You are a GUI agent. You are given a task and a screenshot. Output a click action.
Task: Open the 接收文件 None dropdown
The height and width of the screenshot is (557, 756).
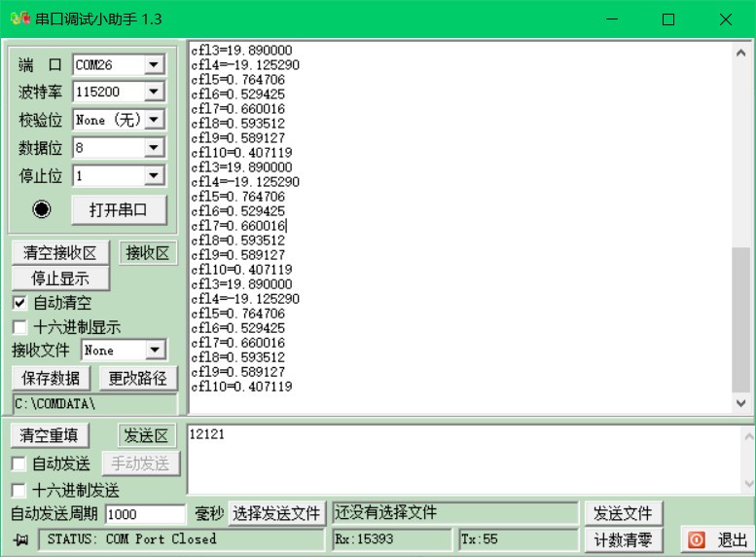click(156, 350)
